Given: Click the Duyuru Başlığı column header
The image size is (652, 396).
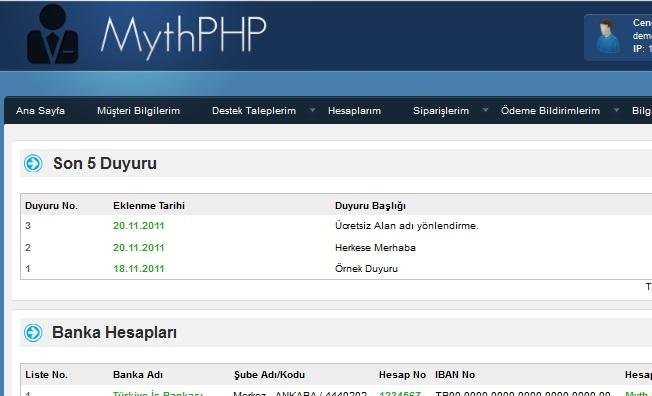Looking at the screenshot, I should point(370,206).
